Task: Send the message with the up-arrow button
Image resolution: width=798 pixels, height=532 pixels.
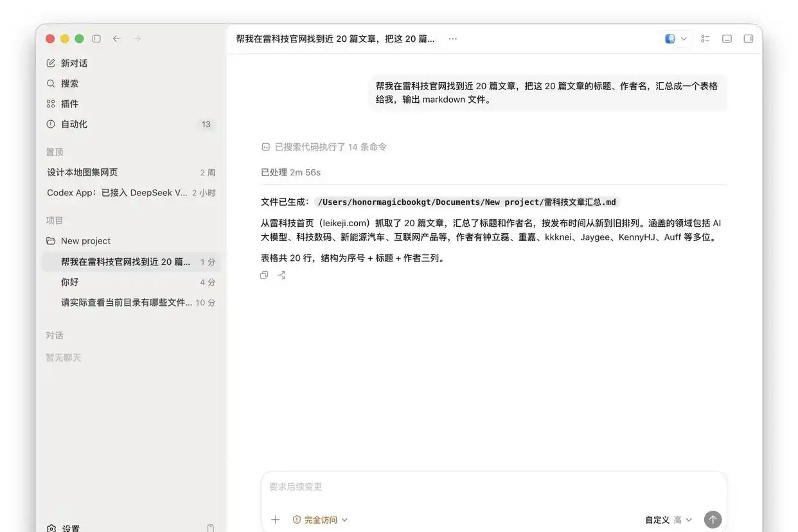Action: tap(713, 520)
